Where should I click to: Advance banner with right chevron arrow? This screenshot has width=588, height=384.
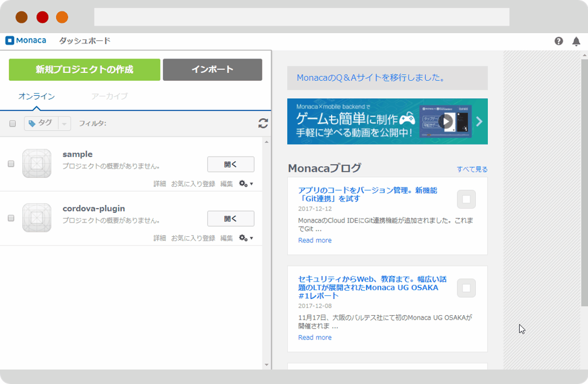pos(479,122)
